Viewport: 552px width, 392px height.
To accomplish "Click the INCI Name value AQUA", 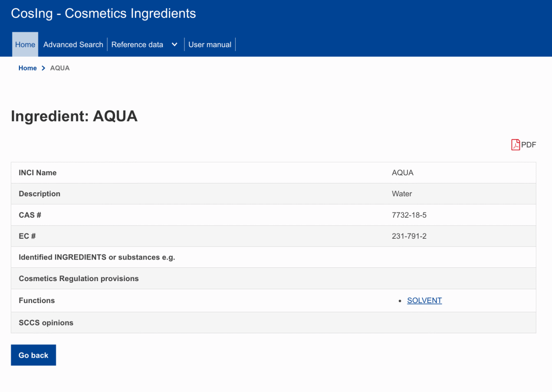I will click(x=402, y=173).
